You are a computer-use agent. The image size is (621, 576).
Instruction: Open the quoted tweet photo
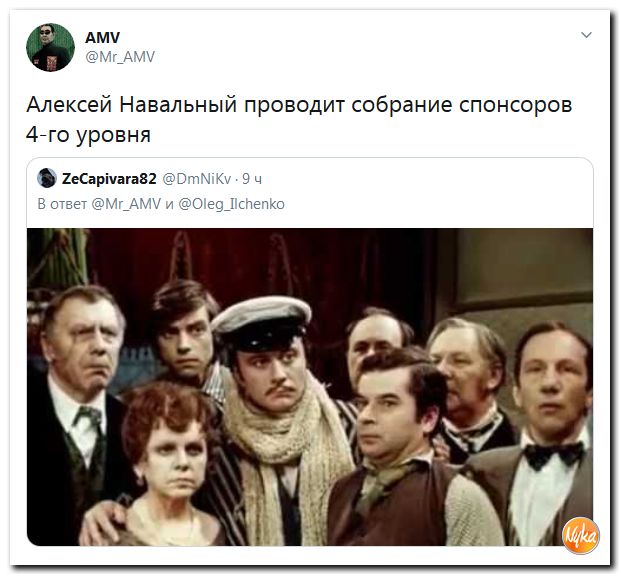click(310, 387)
